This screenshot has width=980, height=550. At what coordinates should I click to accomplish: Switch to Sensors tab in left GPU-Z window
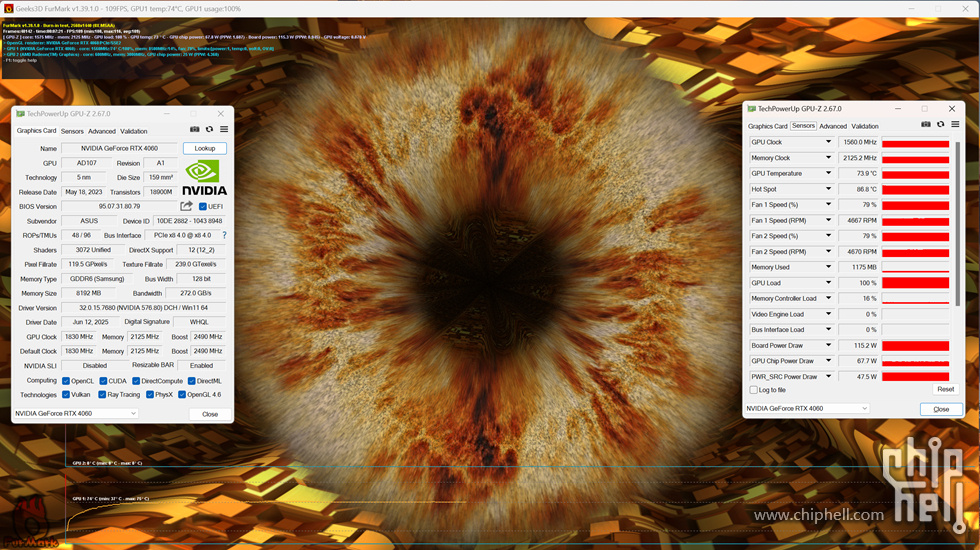pos(72,131)
